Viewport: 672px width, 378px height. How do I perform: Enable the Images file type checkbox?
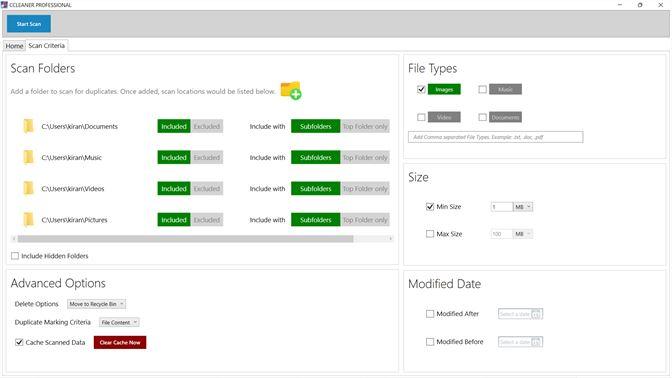coord(421,89)
